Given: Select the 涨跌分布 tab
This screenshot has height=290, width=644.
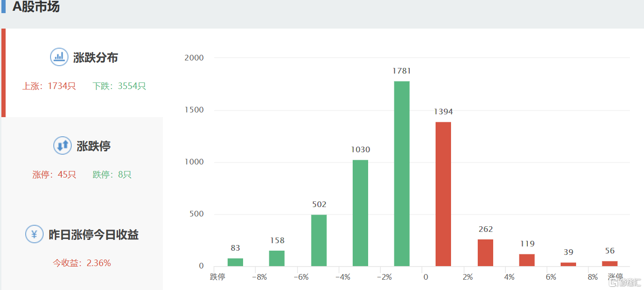Looking at the screenshot, I should pyautogui.click(x=95, y=58).
